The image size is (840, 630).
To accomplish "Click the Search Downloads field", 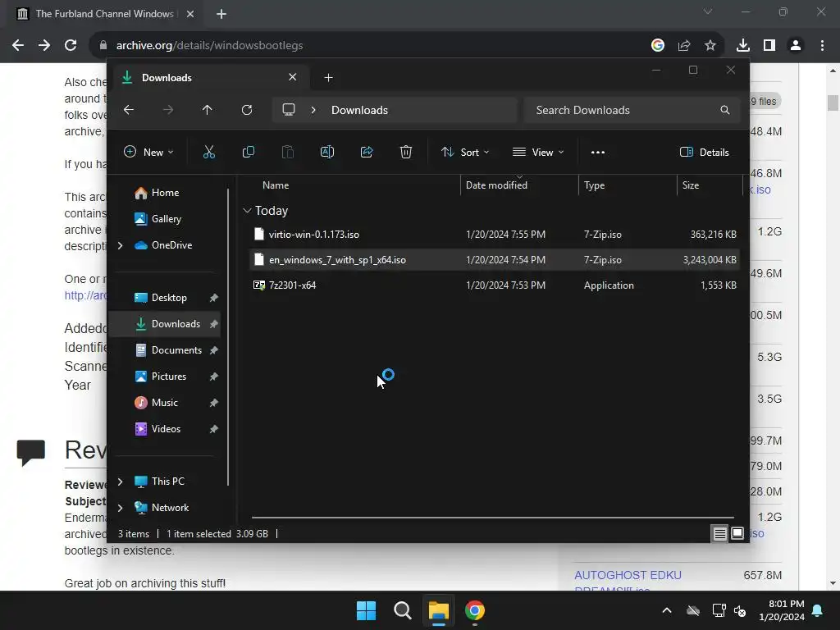I will tap(632, 110).
